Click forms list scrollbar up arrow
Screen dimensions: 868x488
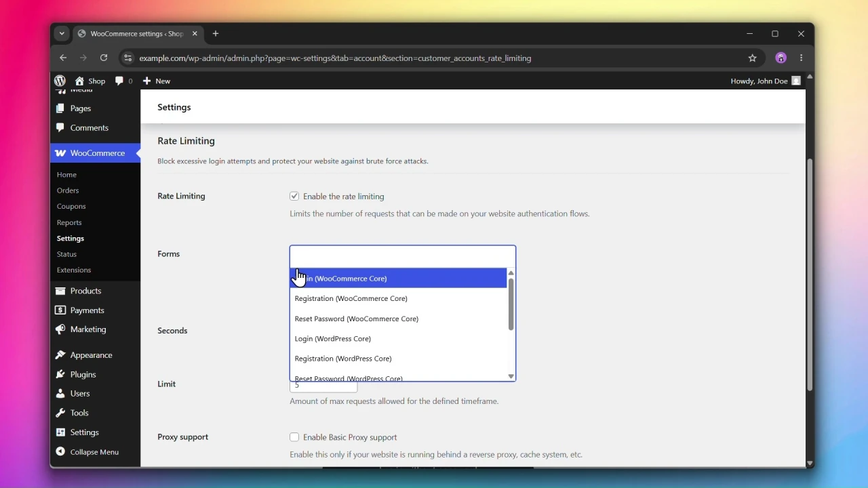(x=511, y=273)
